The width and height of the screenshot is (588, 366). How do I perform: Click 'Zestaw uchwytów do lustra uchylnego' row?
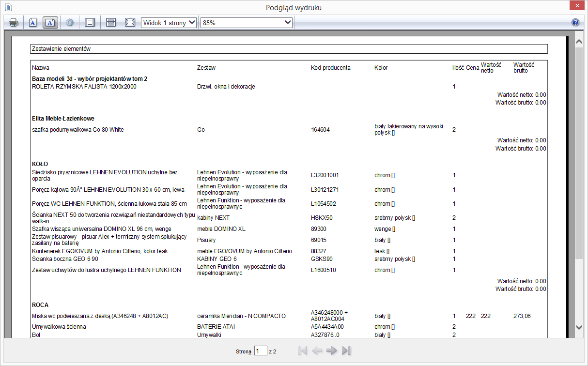[x=107, y=270]
